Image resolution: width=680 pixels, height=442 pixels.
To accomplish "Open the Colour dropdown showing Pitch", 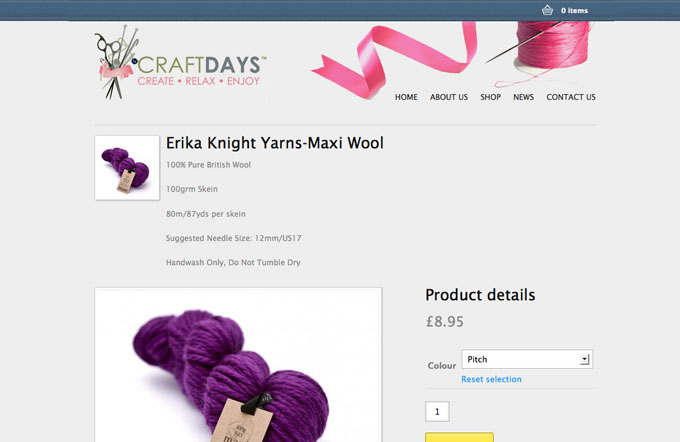I will pos(527,359).
